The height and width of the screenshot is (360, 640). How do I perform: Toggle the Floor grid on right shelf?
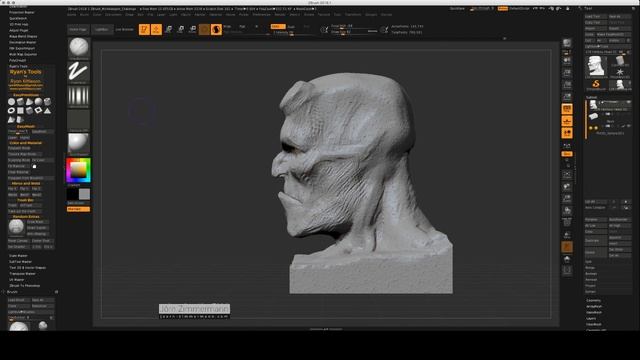pyautogui.click(x=567, y=121)
